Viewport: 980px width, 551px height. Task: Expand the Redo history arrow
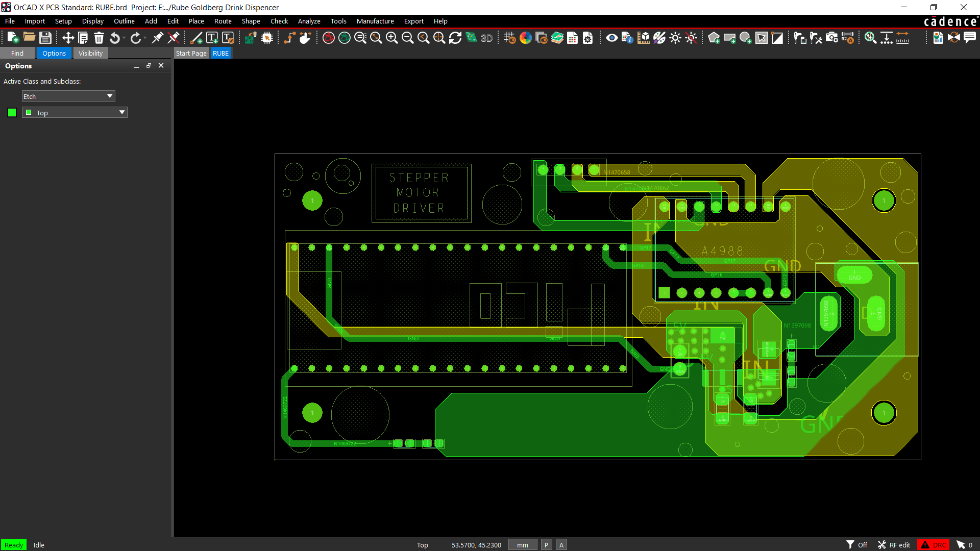point(145,38)
